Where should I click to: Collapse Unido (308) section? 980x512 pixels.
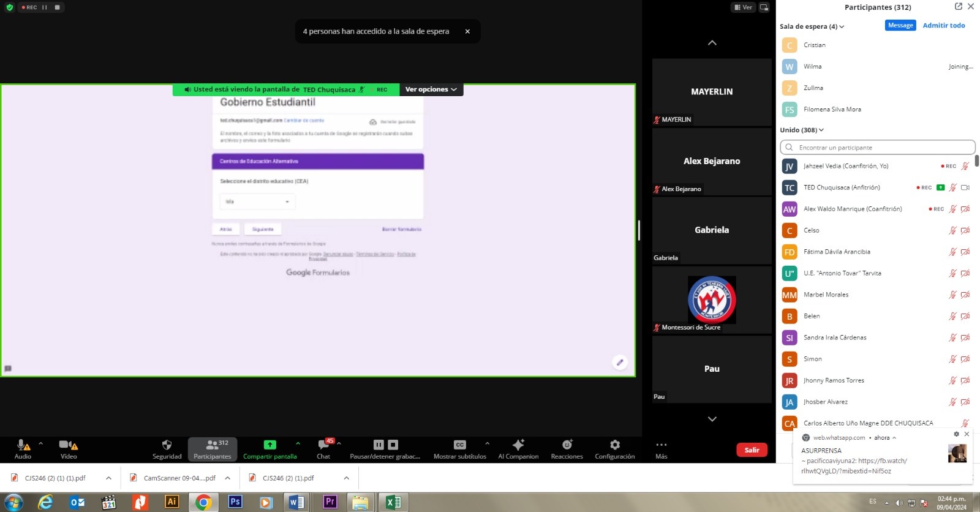pyautogui.click(x=802, y=130)
